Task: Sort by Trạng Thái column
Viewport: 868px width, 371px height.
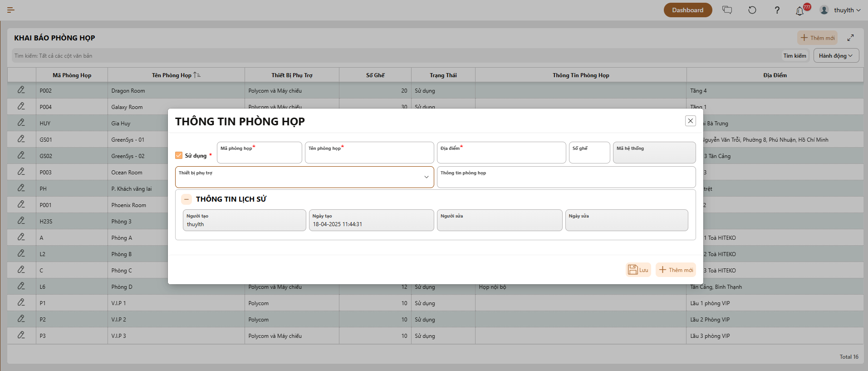Action: pos(443,75)
